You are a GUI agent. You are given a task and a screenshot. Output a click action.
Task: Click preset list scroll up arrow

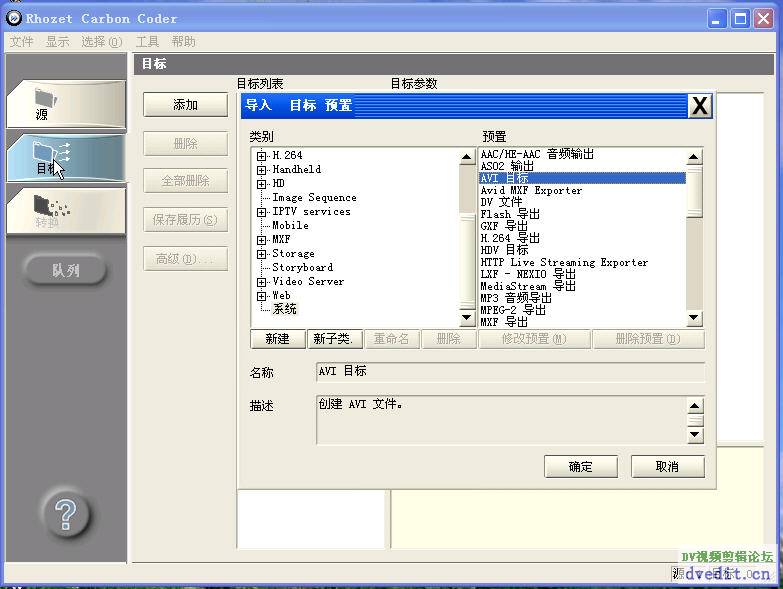point(694,158)
